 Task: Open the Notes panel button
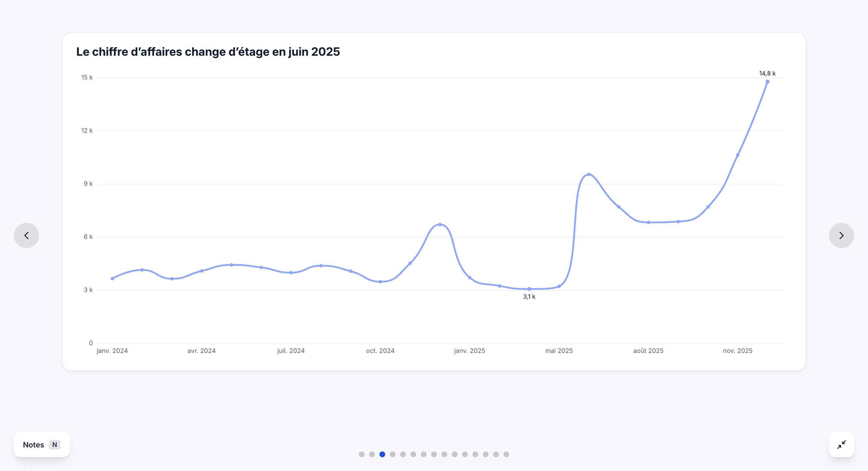[x=42, y=444]
